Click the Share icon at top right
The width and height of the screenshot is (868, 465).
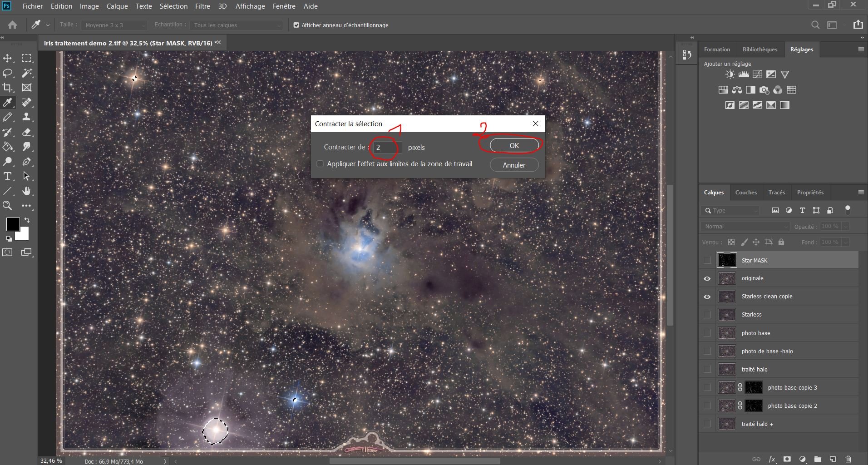tap(858, 25)
